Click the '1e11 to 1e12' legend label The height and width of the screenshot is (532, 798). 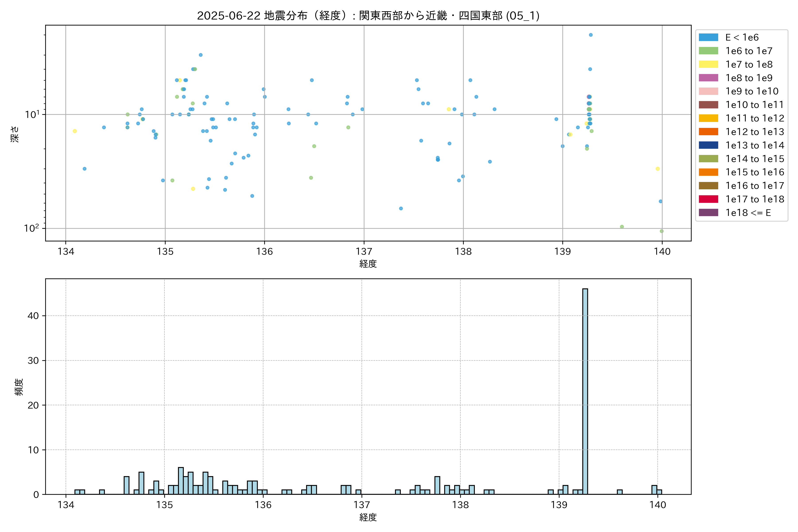(755, 118)
